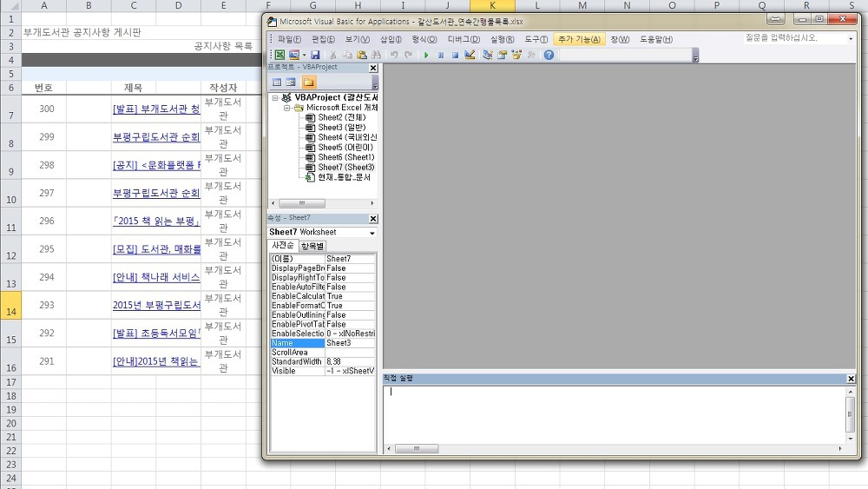Open the [안내] 책나래 서비스 link
This screenshot has height=489, width=868.
(x=156, y=277)
